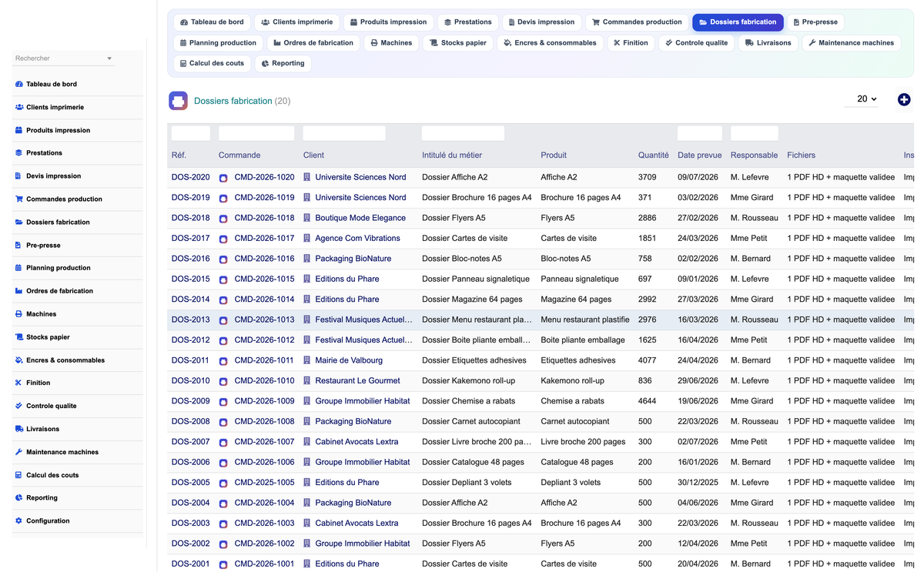Open dossier link DOS-2020

click(190, 177)
